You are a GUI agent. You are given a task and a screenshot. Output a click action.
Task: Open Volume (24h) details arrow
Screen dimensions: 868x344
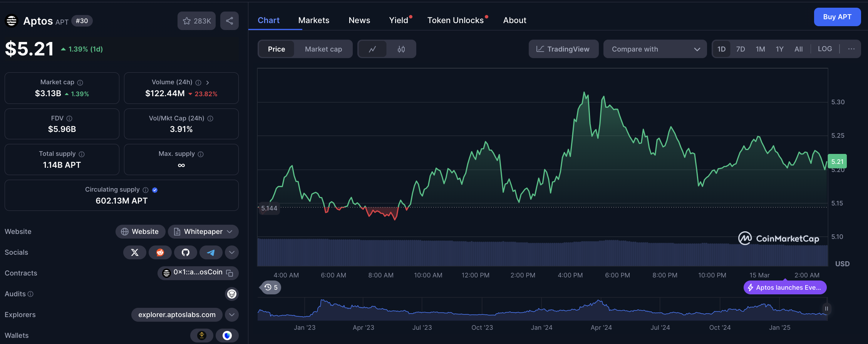[208, 82]
